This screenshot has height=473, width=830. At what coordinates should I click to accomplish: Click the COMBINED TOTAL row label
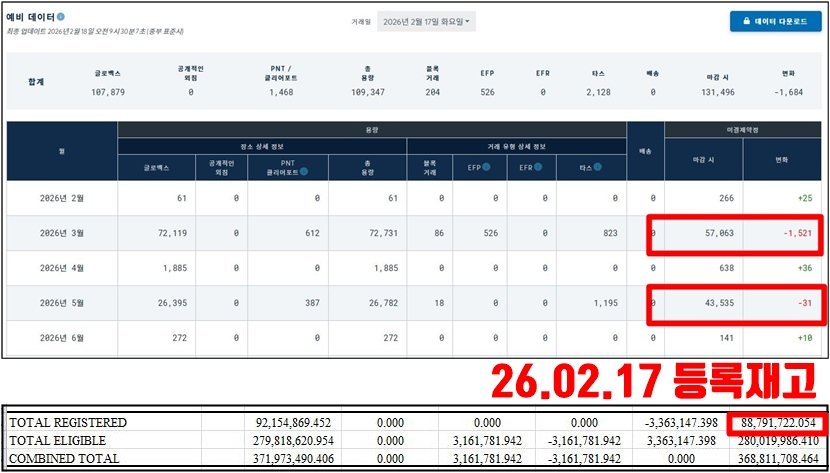click(64, 459)
